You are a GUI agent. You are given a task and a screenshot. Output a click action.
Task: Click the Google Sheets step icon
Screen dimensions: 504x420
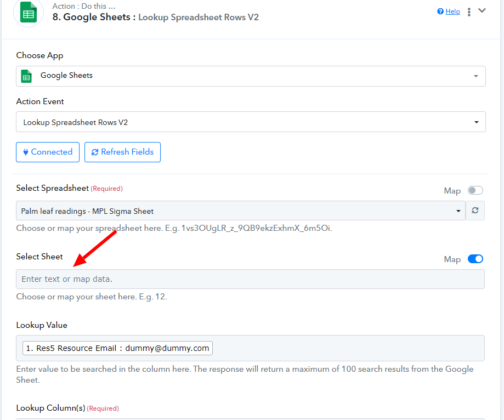click(29, 12)
